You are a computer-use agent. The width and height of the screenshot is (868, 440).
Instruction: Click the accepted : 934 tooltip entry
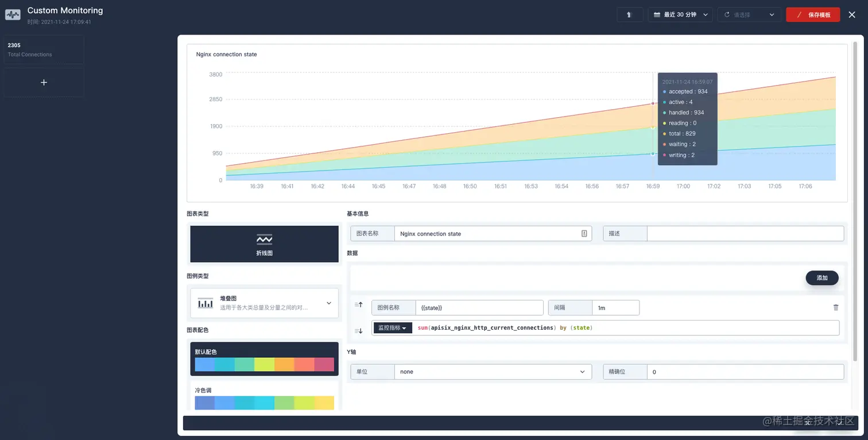click(x=688, y=91)
